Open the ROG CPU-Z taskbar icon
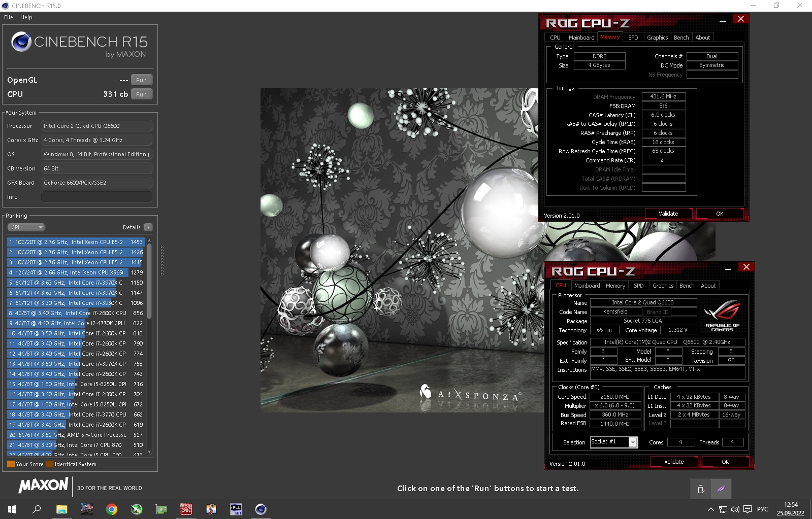Image resolution: width=812 pixels, height=519 pixels. coord(186,509)
